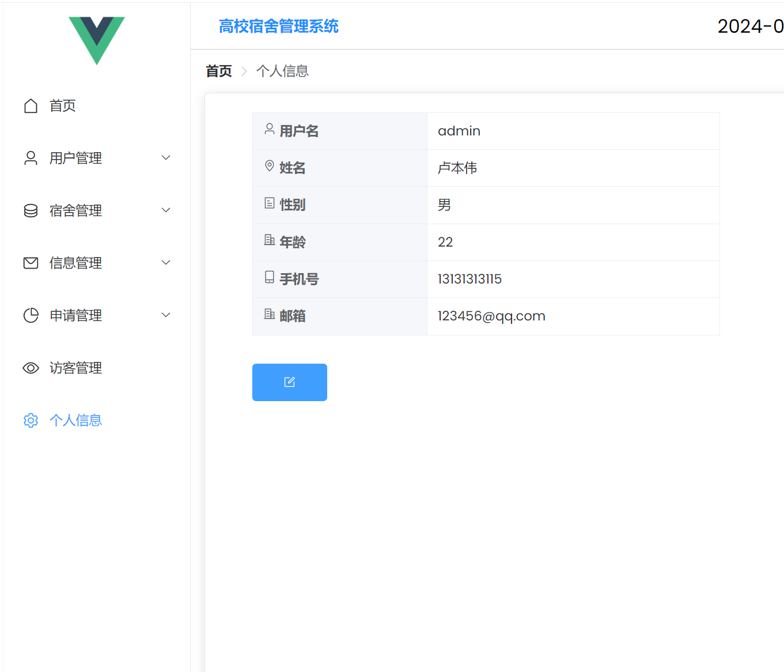This screenshot has height=672, width=784.
Task: Click the 用户名 field label
Action: [299, 131]
